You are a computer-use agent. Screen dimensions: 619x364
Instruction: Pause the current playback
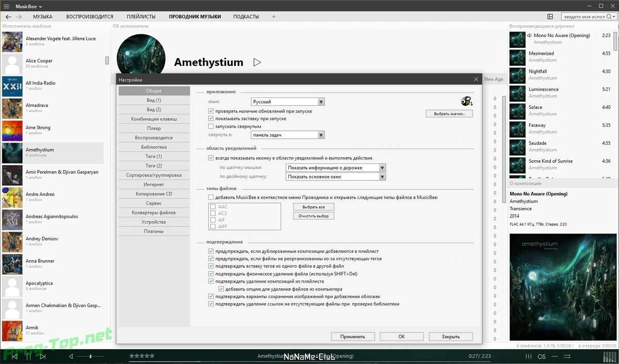pyautogui.click(x=29, y=356)
